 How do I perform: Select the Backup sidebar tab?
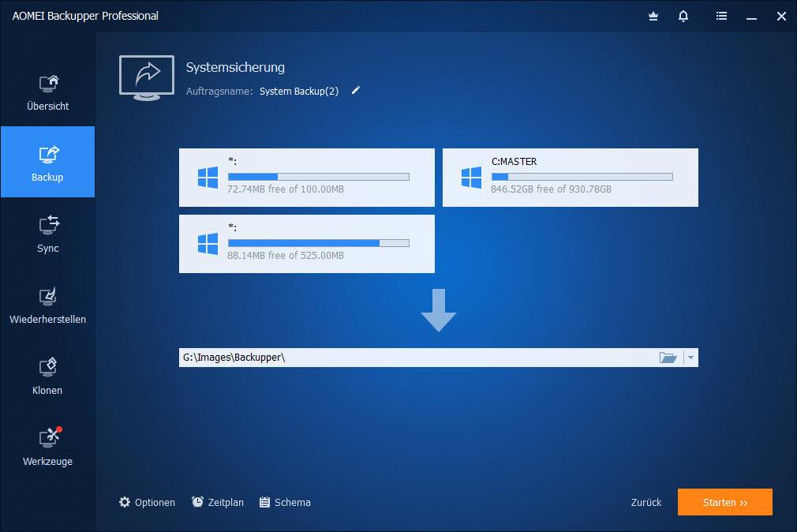(x=47, y=163)
